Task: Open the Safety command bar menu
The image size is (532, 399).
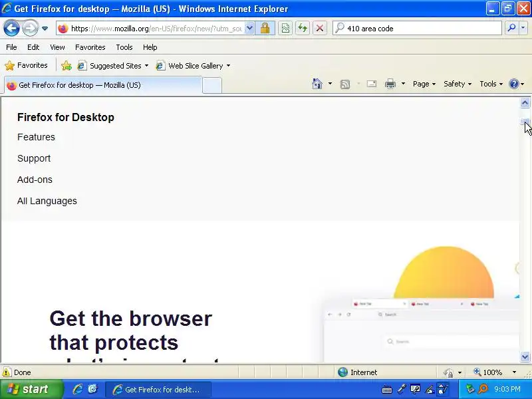Action: pyautogui.click(x=458, y=84)
